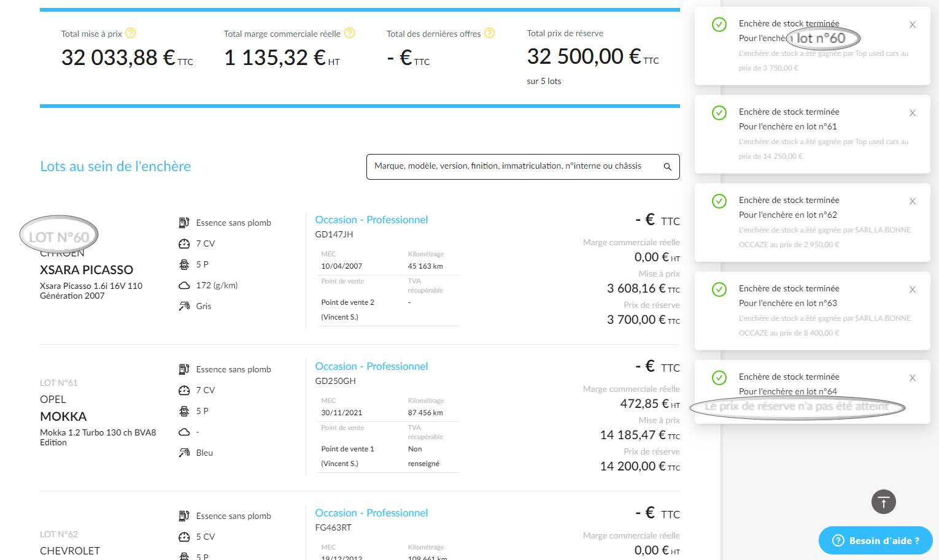Click the sur 5 lots text

[x=544, y=81]
